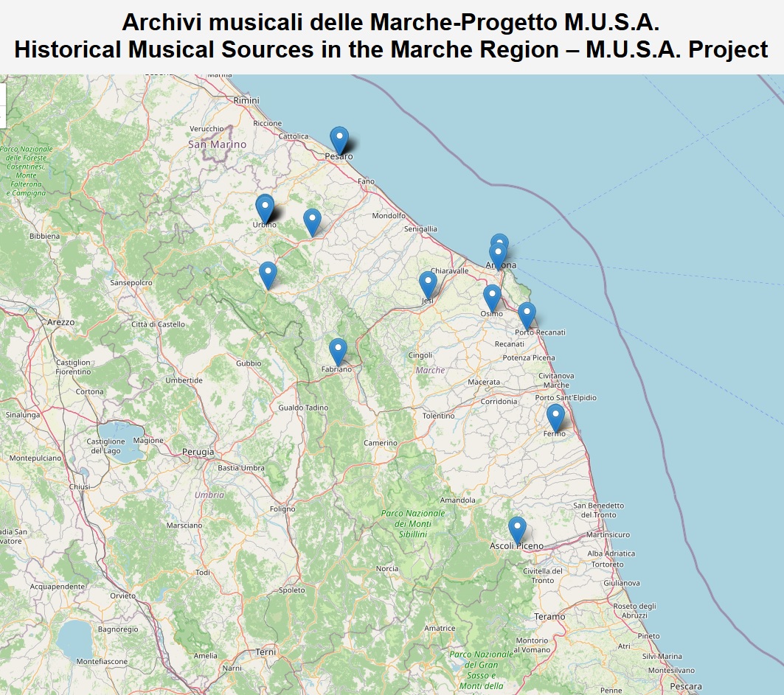Click the Umbria region label
The width and height of the screenshot is (784, 695).
tap(209, 495)
